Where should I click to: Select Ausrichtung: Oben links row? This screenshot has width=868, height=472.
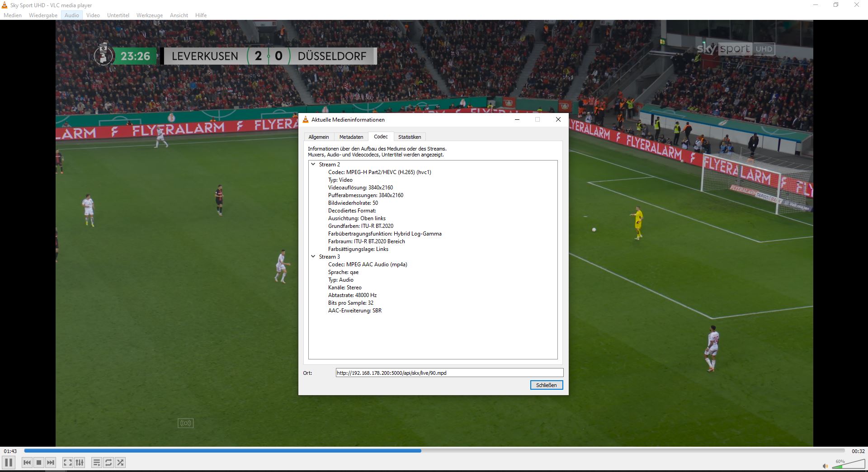(x=357, y=218)
